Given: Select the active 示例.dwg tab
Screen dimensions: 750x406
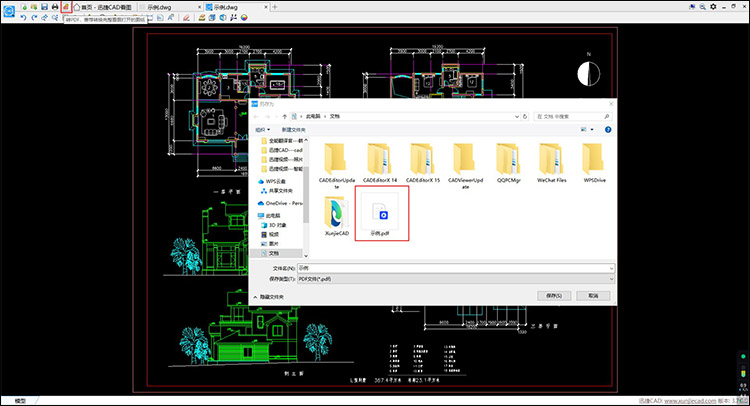Looking at the screenshot, I should 236,7.
